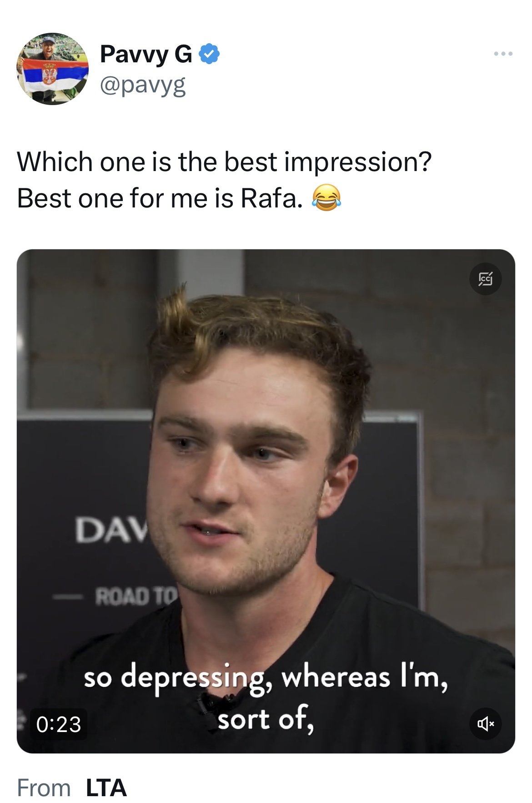Image resolution: width=532 pixels, height=803 pixels.
Task: Click subtitle line "so depressing, whereas I'm,"
Action: click(266, 678)
